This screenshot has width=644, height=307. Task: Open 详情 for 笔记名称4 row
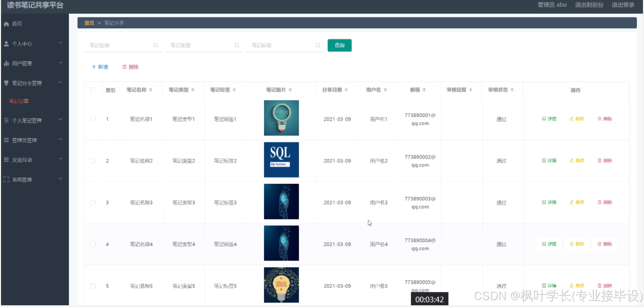(x=549, y=244)
